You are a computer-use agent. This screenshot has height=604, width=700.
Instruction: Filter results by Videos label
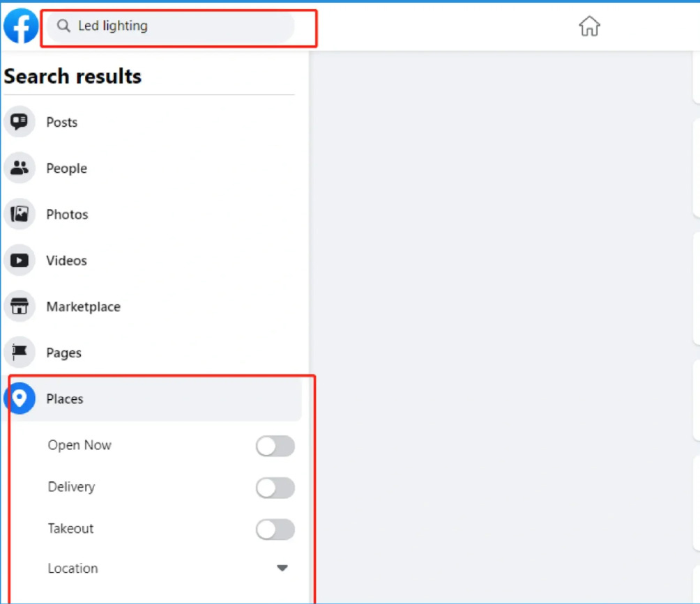pyautogui.click(x=66, y=261)
